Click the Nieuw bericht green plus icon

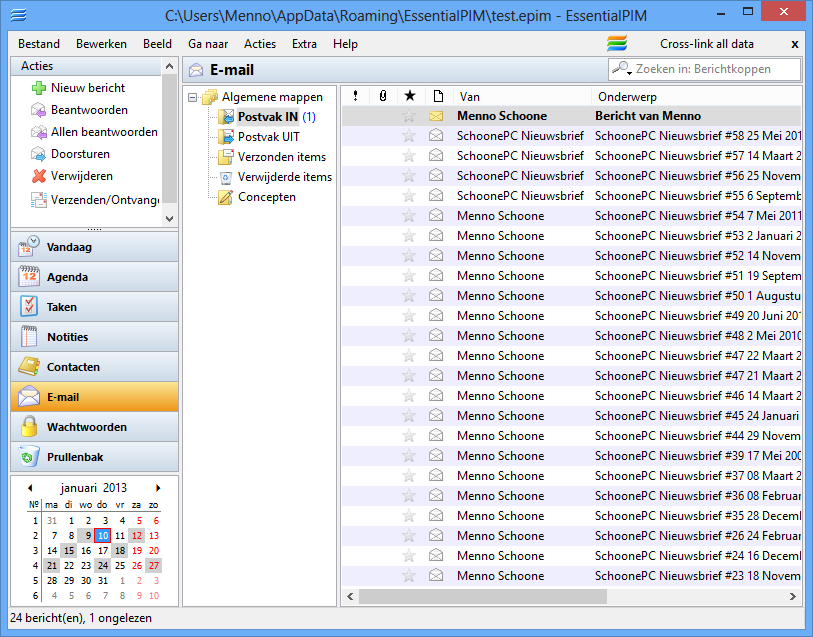(x=38, y=88)
